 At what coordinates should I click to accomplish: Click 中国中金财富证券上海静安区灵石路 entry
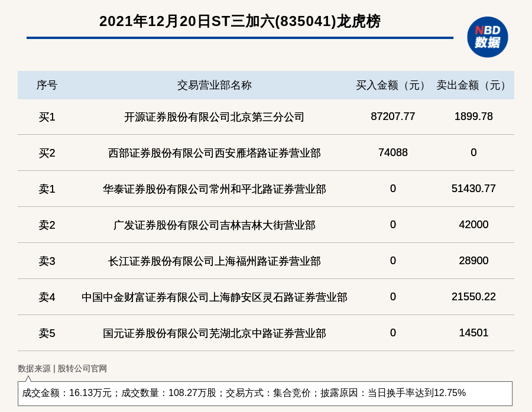click(214, 297)
